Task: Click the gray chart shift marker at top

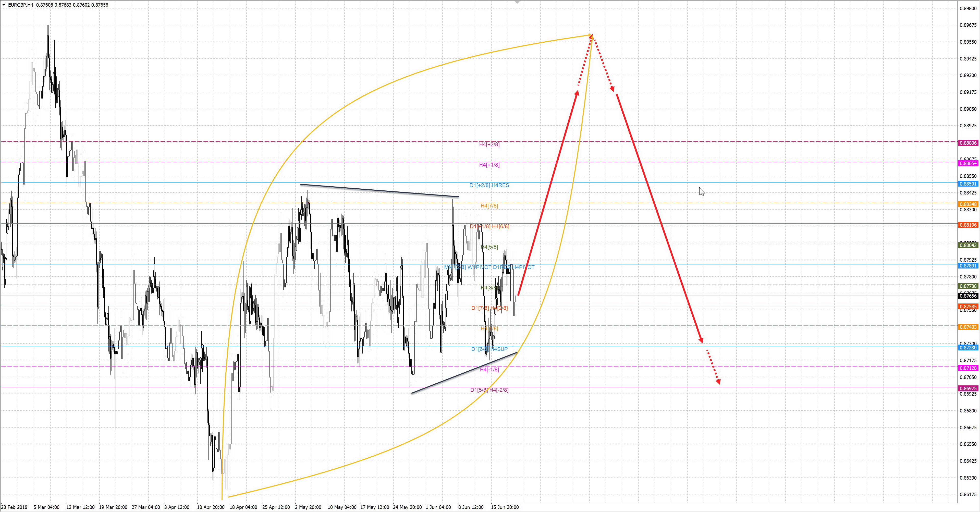Action: 517,3
